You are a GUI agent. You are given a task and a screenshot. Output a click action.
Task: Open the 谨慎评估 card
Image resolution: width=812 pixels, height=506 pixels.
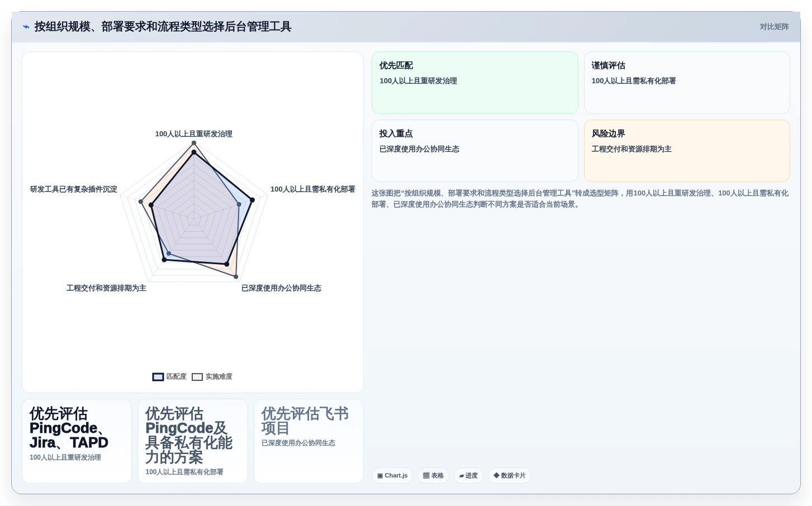click(x=687, y=83)
